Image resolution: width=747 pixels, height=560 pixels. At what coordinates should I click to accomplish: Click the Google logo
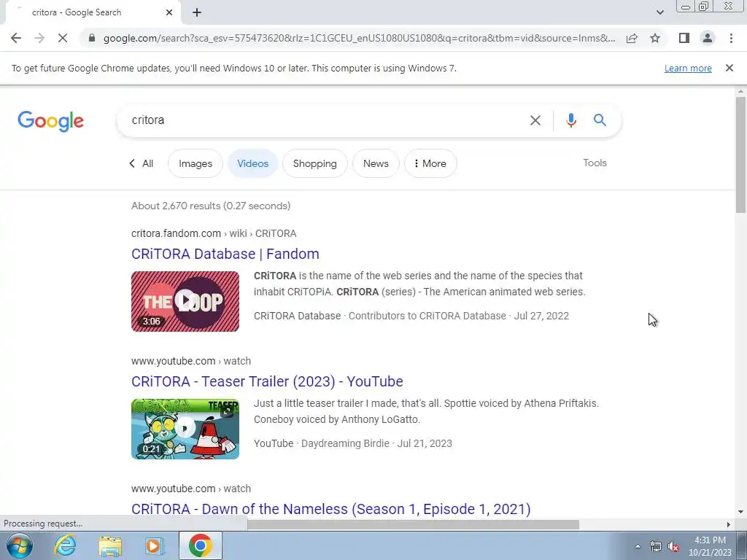pos(50,121)
